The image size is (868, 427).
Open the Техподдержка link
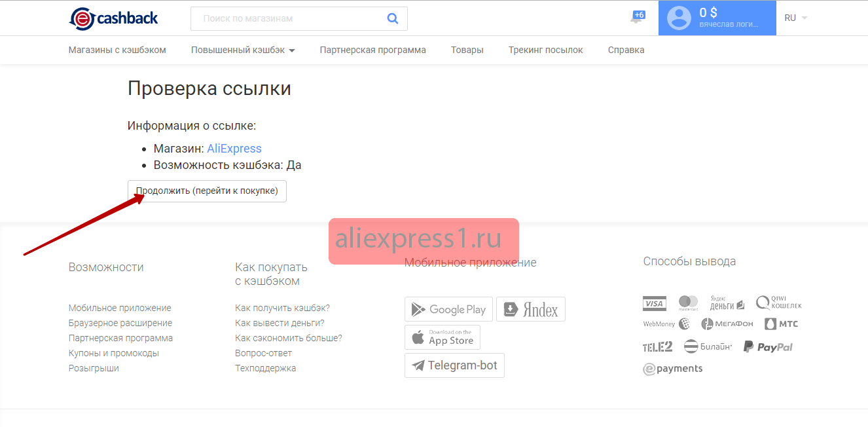266,368
